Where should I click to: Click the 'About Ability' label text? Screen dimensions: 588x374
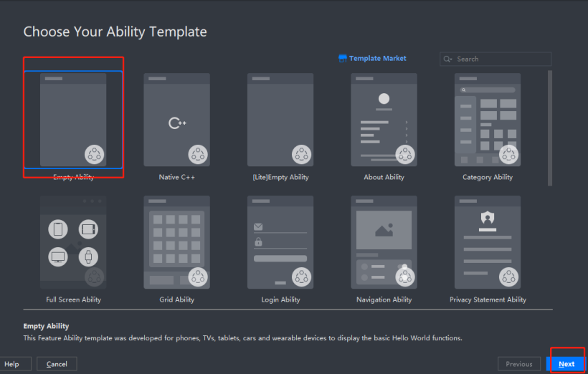coord(384,177)
